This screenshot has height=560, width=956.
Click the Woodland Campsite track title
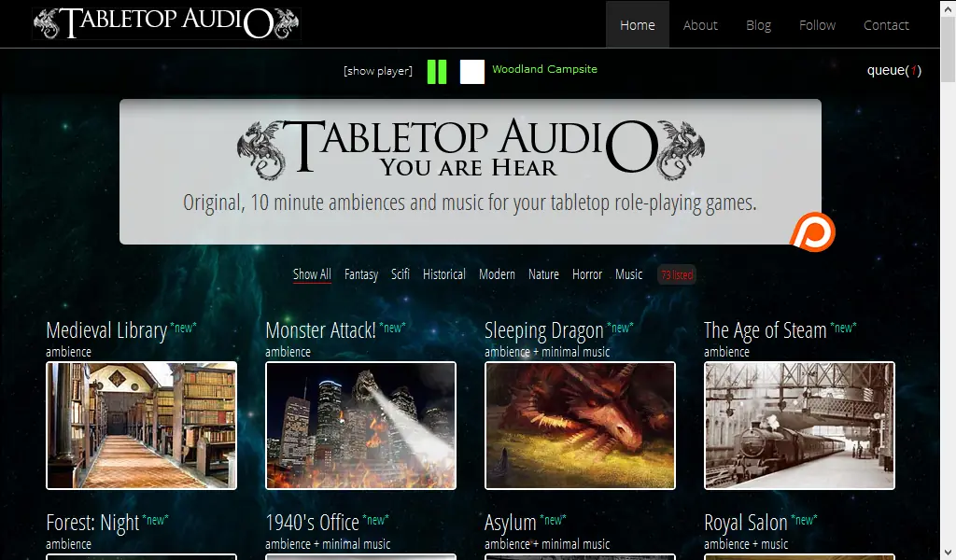(x=544, y=69)
